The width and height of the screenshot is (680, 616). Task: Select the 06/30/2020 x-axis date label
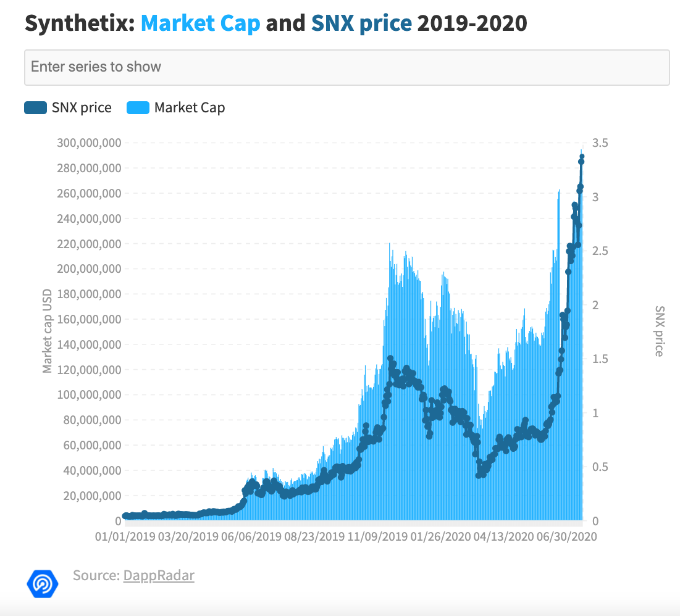click(567, 536)
